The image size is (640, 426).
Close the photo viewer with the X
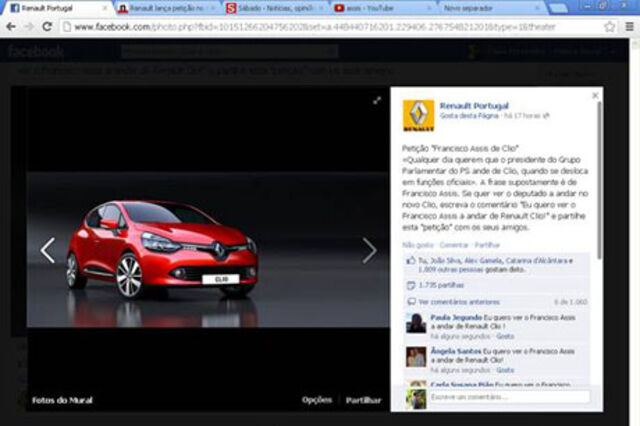(595, 95)
